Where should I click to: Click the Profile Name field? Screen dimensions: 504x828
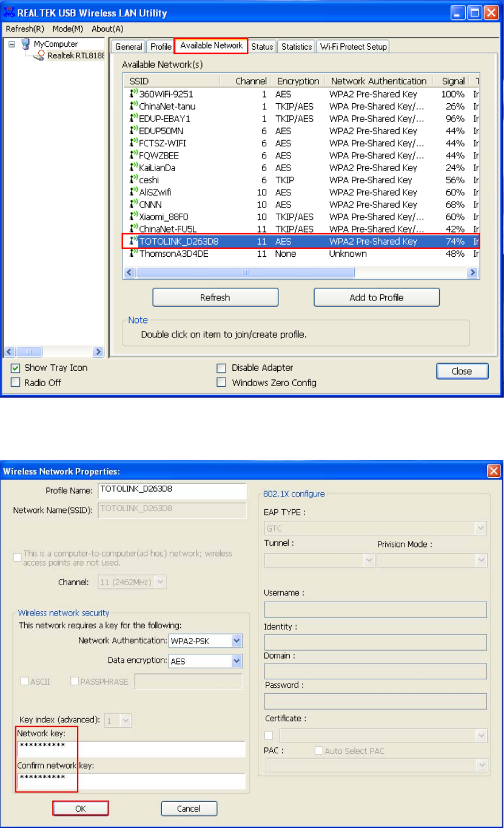pyautogui.click(x=172, y=490)
